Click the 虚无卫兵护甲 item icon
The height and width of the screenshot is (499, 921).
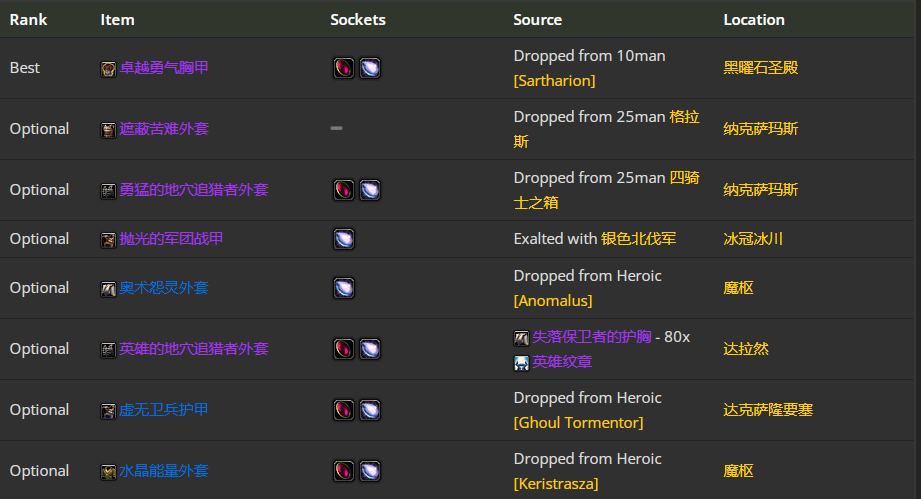click(x=108, y=411)
